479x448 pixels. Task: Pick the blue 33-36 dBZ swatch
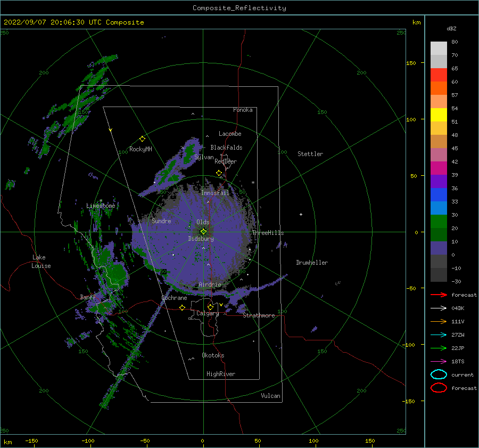point(439,195)
